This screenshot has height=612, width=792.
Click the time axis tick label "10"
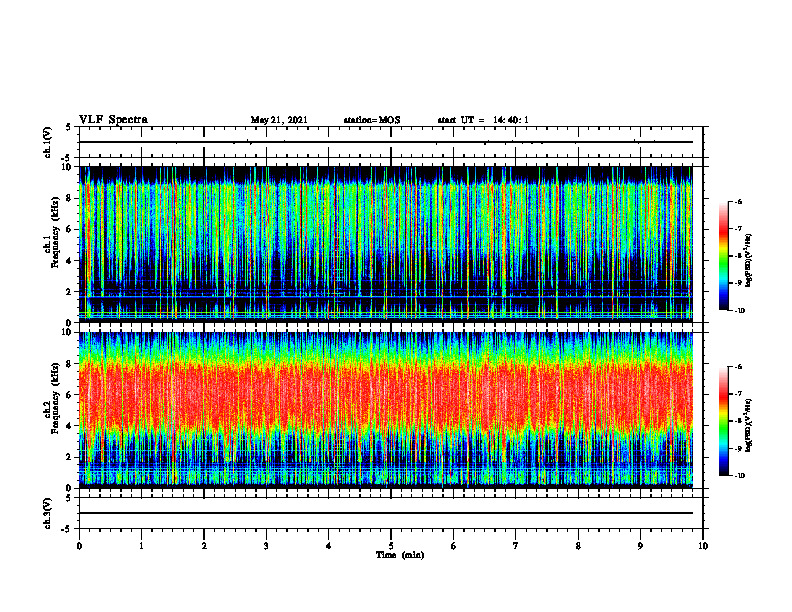click(703, 546)
